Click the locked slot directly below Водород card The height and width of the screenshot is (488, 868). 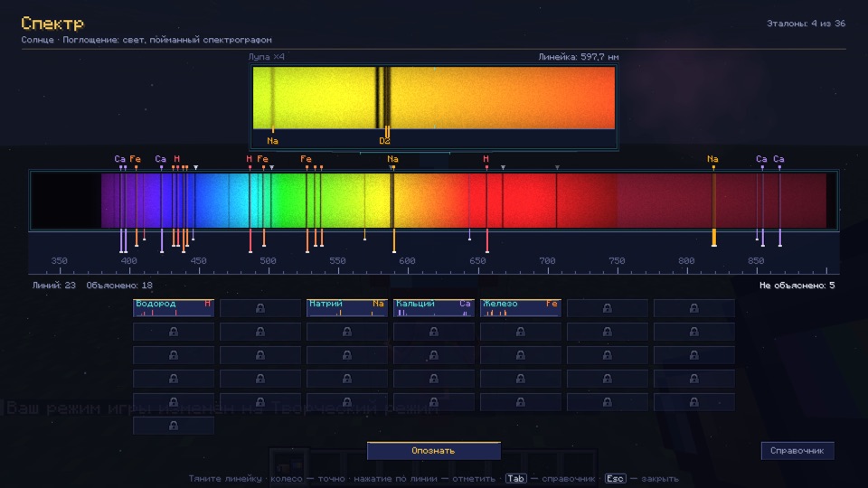pos(174,332)
